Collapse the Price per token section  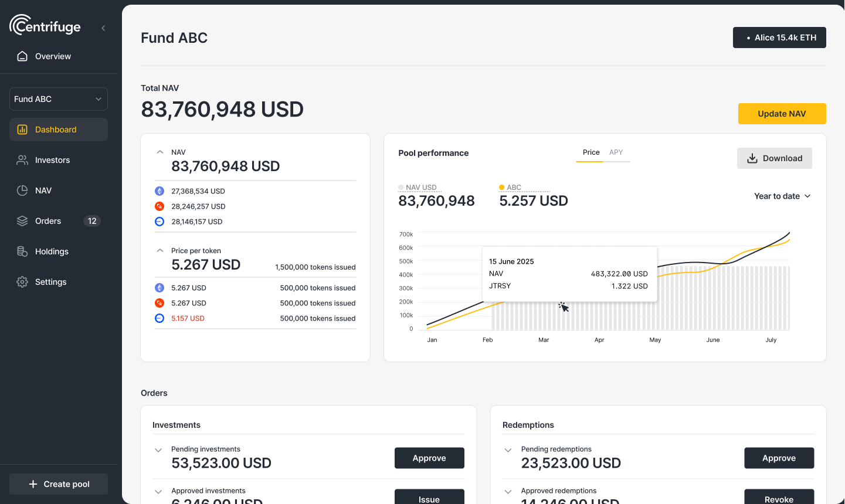[x=160, y=250]
